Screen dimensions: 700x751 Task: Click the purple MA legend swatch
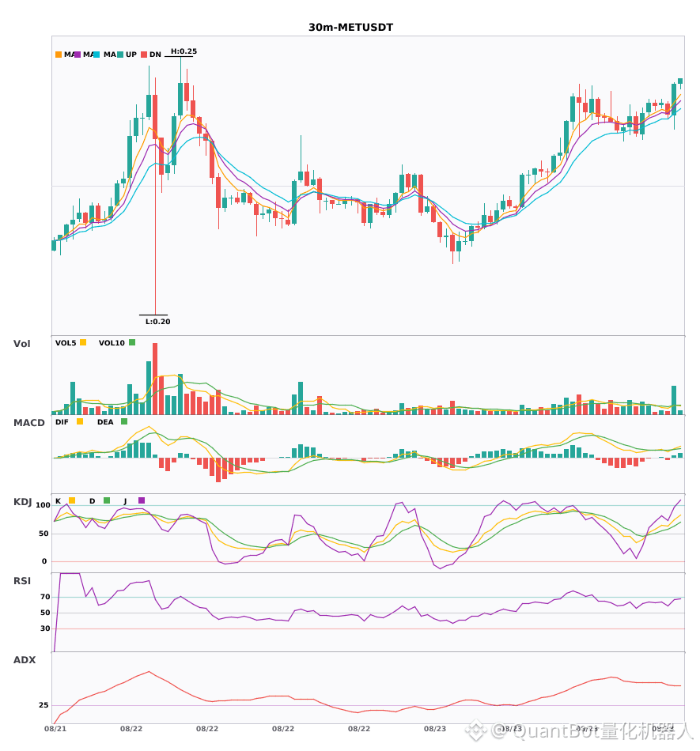point(78,55)
